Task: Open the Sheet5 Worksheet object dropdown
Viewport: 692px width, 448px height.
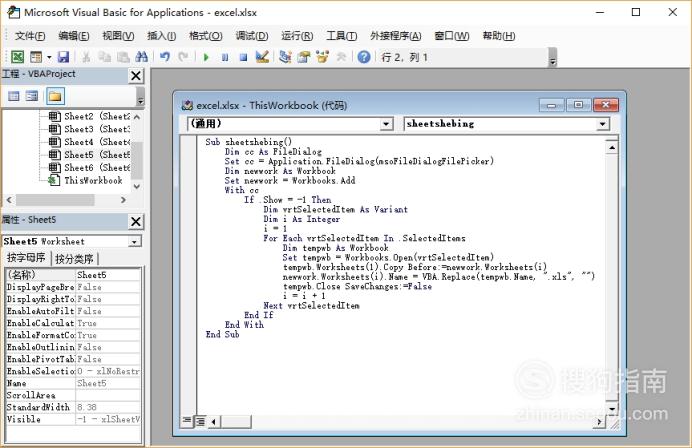Action: point(134,241)
